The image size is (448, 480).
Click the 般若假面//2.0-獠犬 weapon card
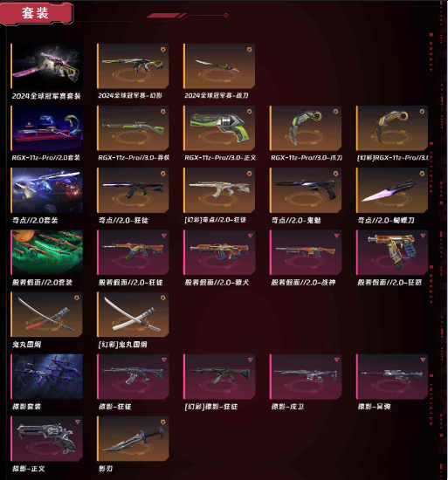pos(219,252)
